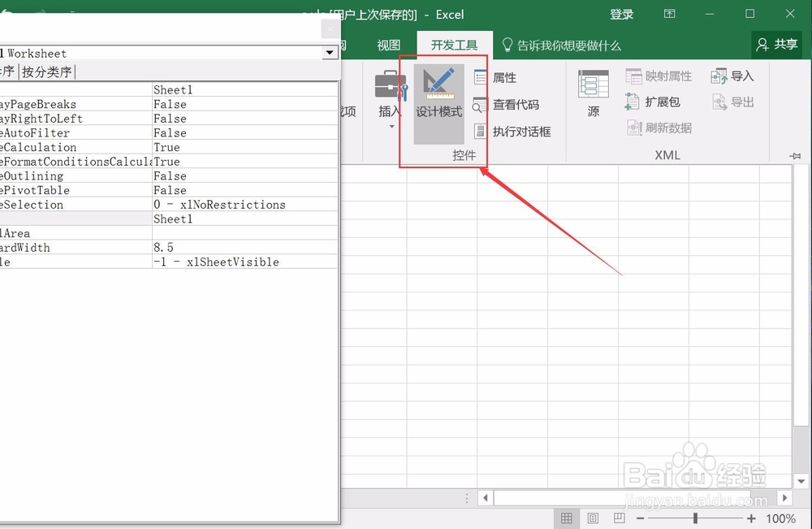Select EnableOutlining property row
812x529 pixels.
pos(168,176)
